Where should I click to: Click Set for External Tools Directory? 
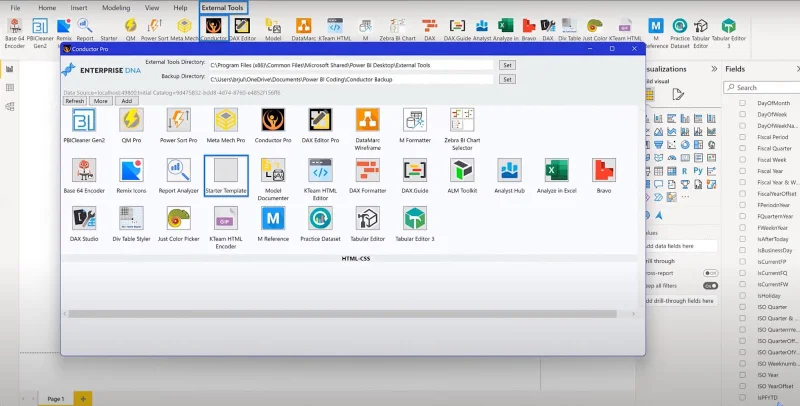507,65
